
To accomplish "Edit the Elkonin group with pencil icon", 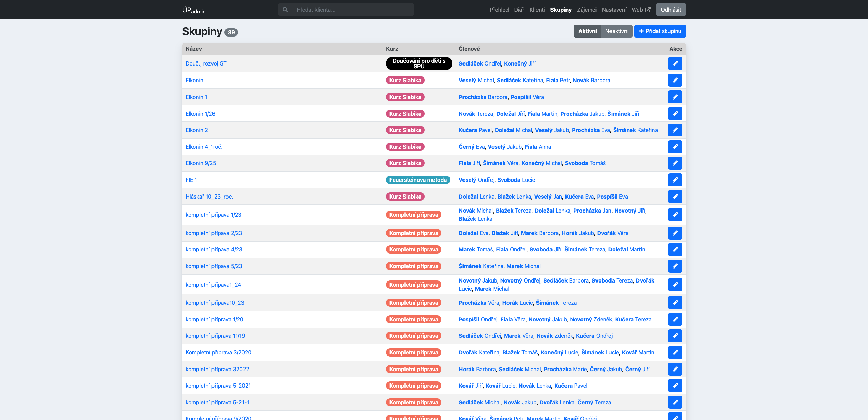I will 675,80.
